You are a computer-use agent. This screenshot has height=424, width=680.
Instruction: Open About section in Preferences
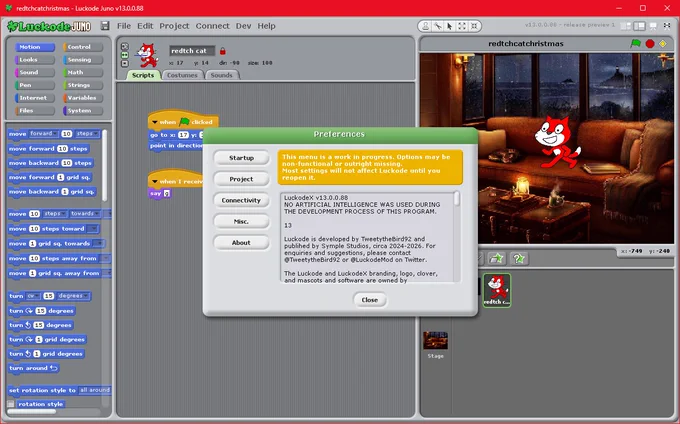click(242, 243)
